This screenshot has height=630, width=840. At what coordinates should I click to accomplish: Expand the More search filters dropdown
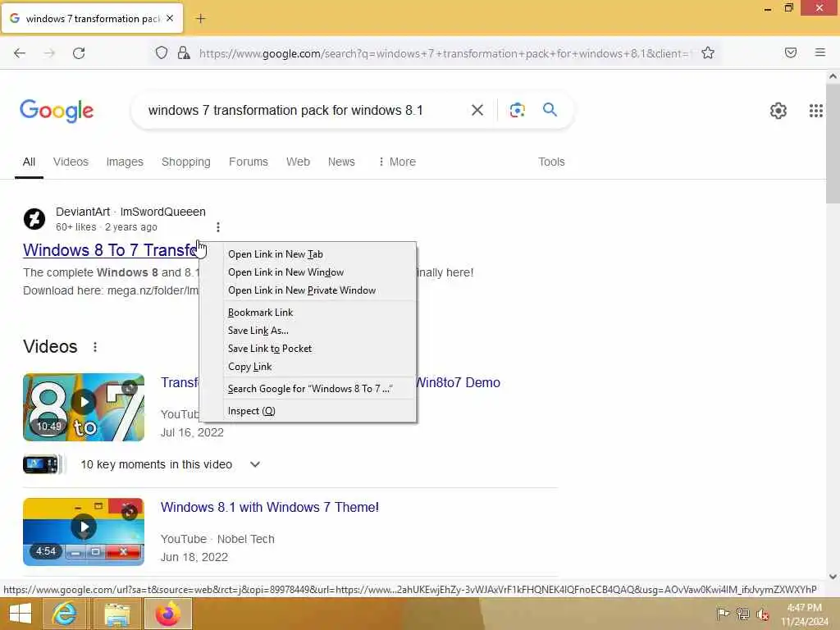coord(397,162)
